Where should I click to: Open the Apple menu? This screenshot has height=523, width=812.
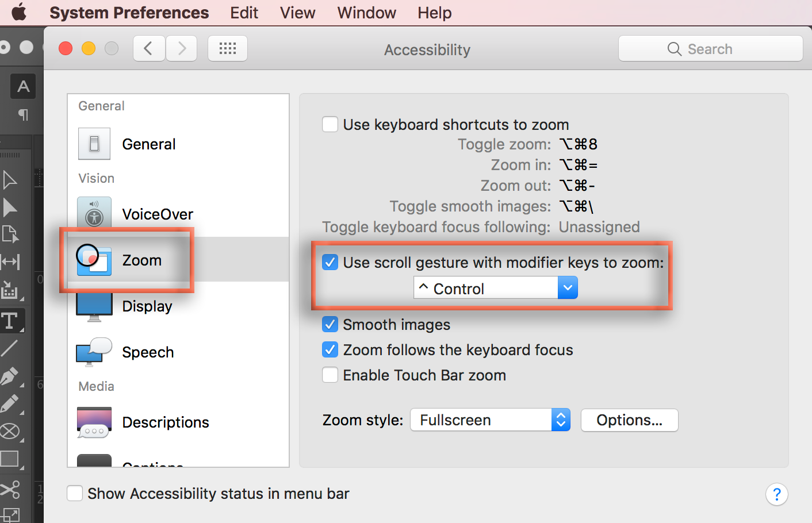[x=20, y=12]
